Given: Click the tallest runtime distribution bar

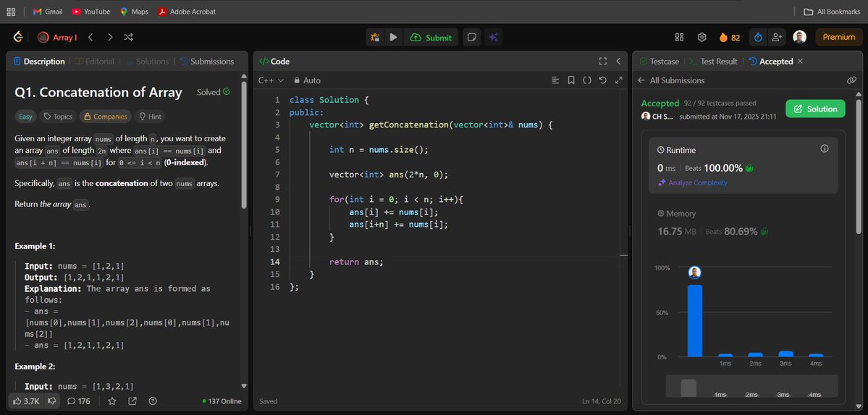Looking at the screenshot, I should [695, 321].
